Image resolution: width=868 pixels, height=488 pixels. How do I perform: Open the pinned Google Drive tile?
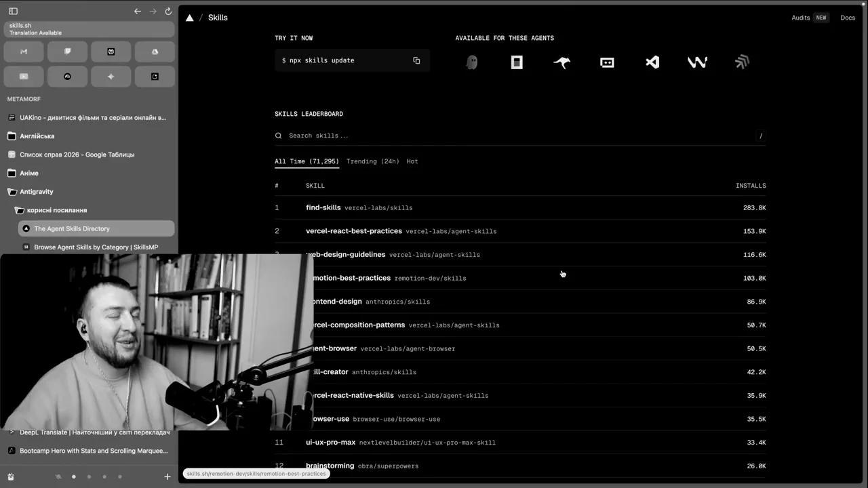pyautogui.click(x=155, y=52)
